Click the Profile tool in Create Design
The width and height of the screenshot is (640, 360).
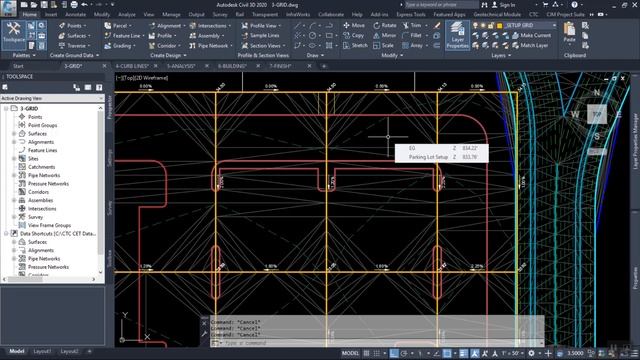162,36
